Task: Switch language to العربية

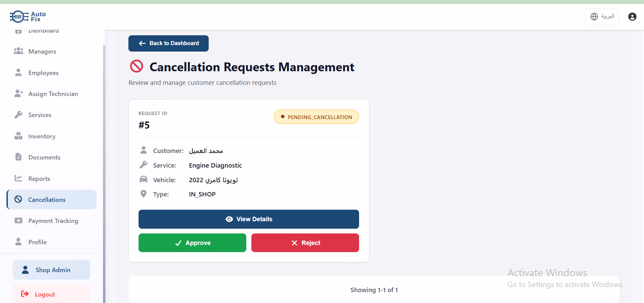Action: tap(602, 17)
